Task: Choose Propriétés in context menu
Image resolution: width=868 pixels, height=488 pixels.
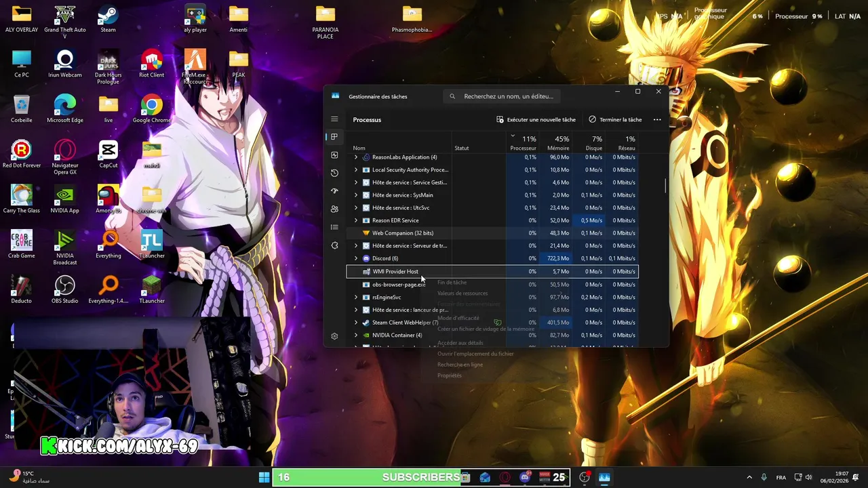Action: [x=450, y=375]
